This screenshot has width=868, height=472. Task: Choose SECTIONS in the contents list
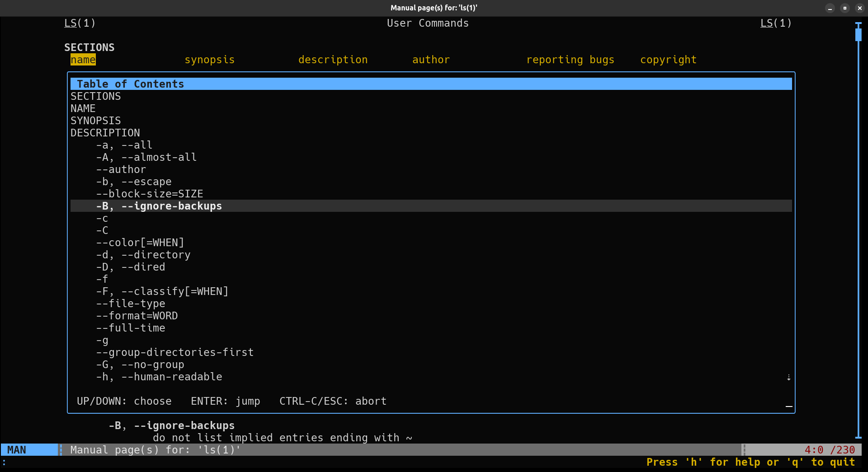point(95,96)
